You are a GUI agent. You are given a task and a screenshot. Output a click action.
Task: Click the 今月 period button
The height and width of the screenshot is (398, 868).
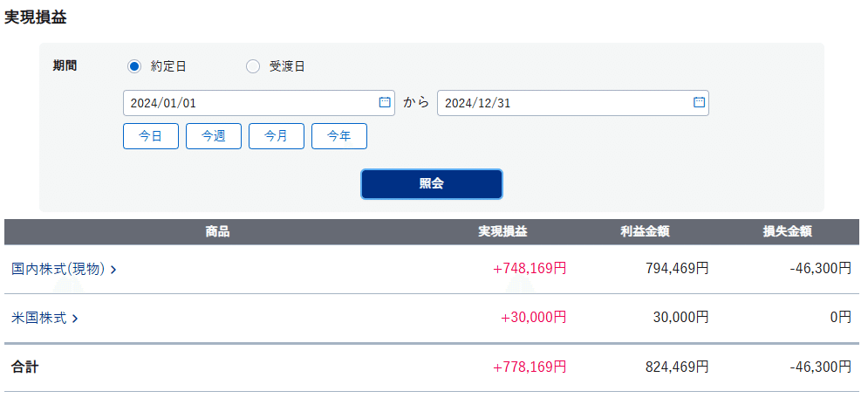[x=277, y=136]
